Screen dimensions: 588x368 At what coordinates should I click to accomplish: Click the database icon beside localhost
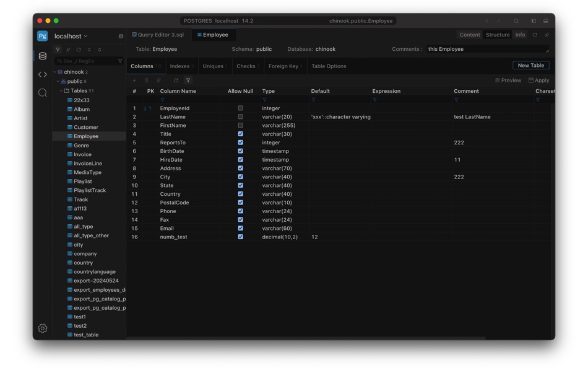point(121,37)
